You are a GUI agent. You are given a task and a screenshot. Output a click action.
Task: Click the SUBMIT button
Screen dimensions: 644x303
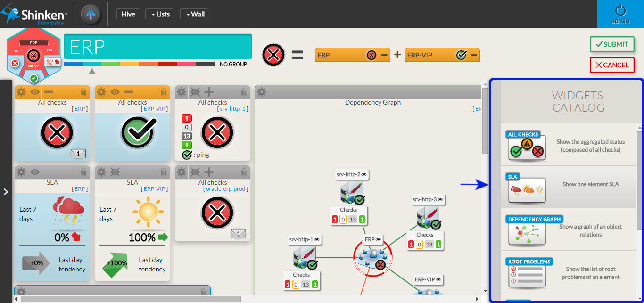coord(611,44)
